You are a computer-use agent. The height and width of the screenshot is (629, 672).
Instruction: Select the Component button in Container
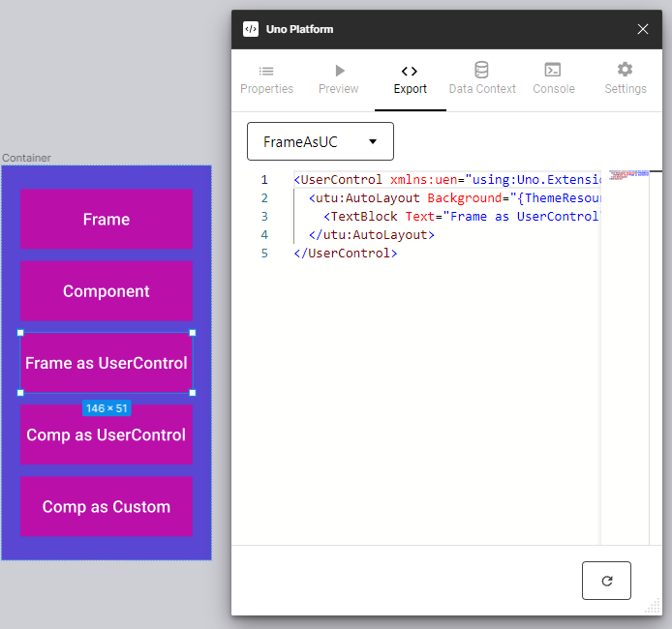click(107, 291)
